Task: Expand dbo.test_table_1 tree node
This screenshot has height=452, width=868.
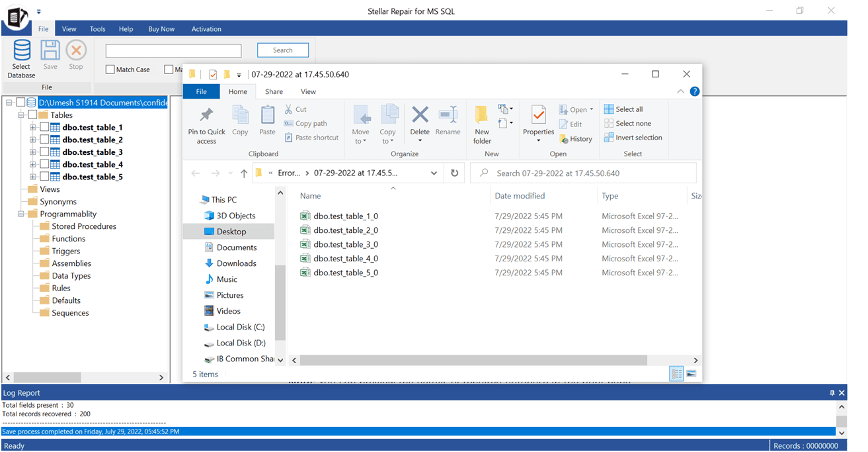Action: tap(33, 127)
